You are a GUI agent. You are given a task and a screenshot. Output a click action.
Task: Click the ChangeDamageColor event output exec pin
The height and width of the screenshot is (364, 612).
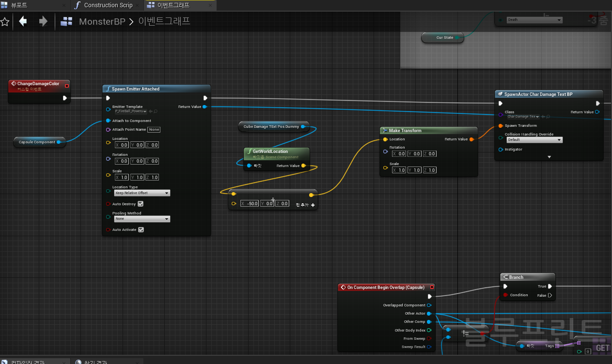[x=65, y=98]
